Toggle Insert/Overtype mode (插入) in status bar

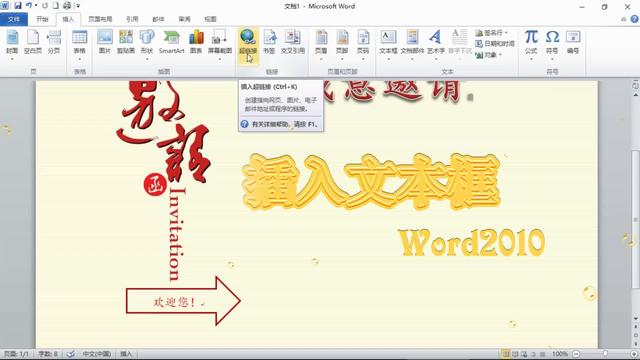(127, 354)
